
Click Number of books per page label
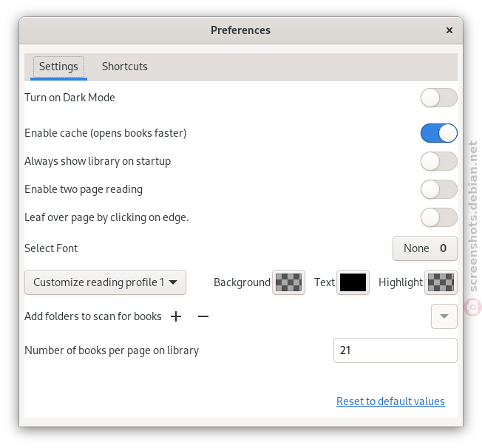(x=112, y=350)
